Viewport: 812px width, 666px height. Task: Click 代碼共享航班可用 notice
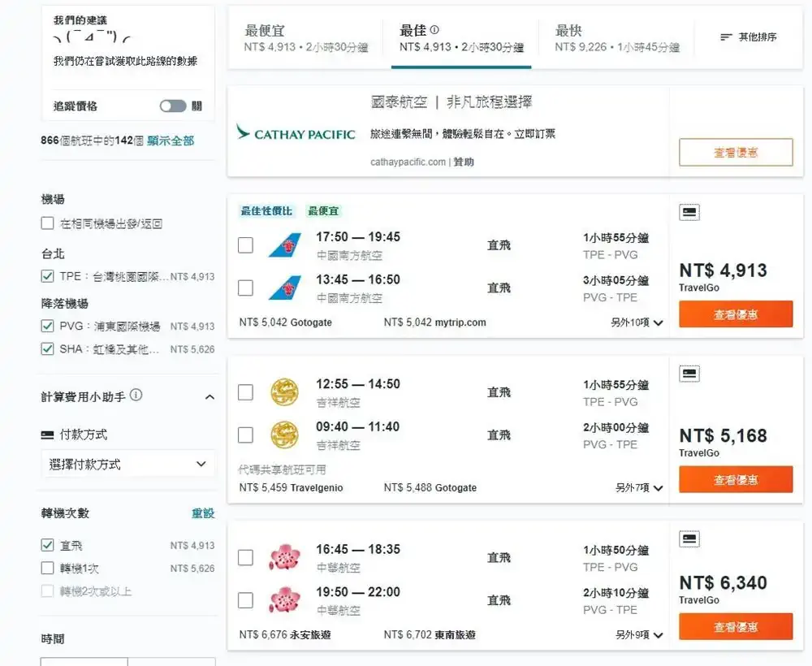tap(283, 469)
